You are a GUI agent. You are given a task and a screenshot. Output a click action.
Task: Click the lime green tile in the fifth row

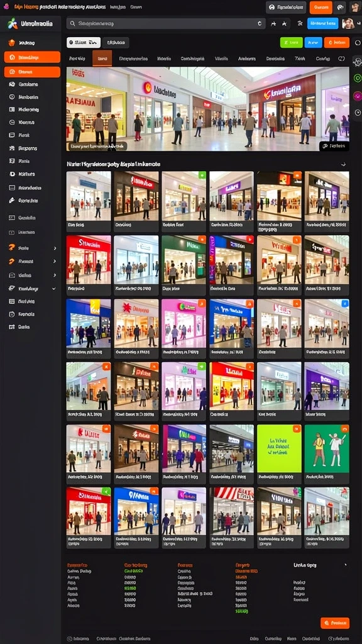[279, 448]
